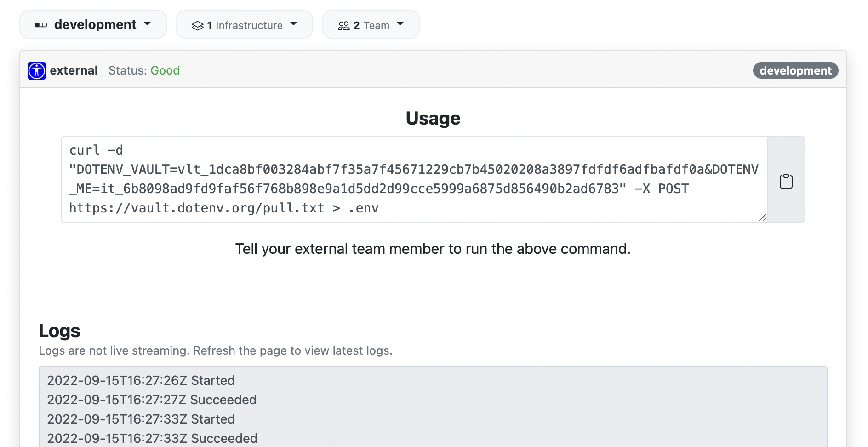Click the Logs heading

[59, 331]
